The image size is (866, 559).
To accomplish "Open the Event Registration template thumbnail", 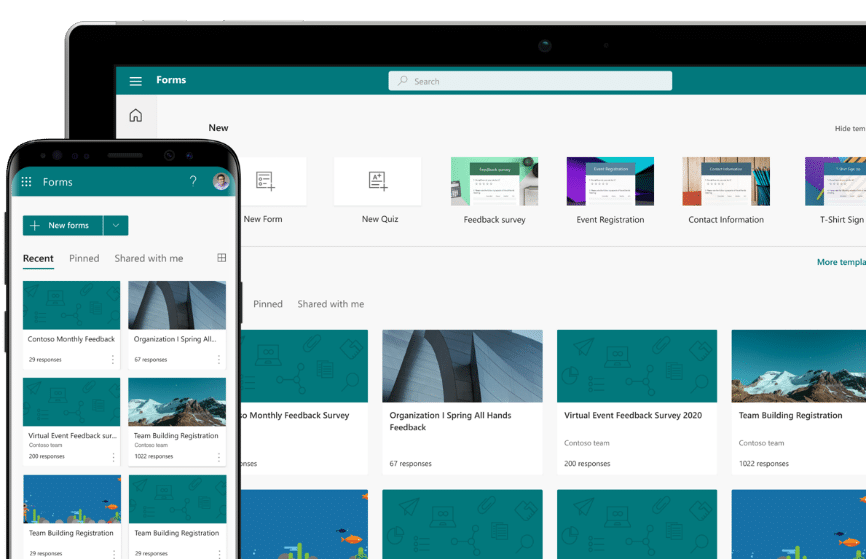I will 610,181.
